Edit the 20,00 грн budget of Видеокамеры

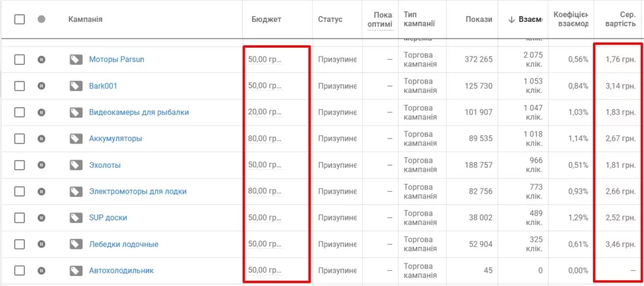click(x=265, y=113)
